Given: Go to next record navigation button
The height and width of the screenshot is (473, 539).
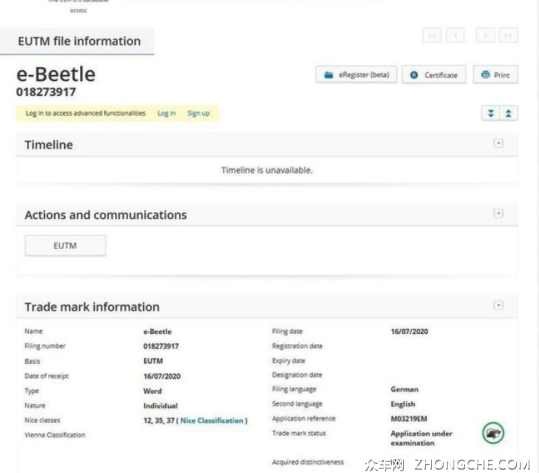Looking at the screenshot, I should coord(485,35).
